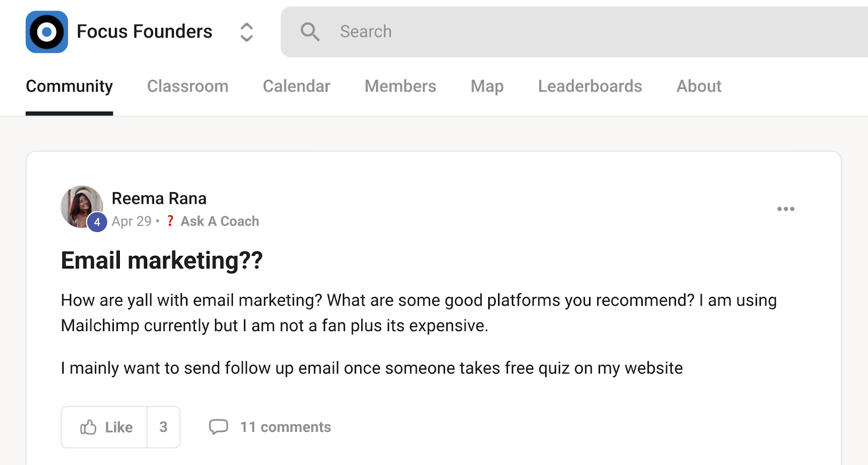Open the Ask A Coach category filter

point(219,221)
